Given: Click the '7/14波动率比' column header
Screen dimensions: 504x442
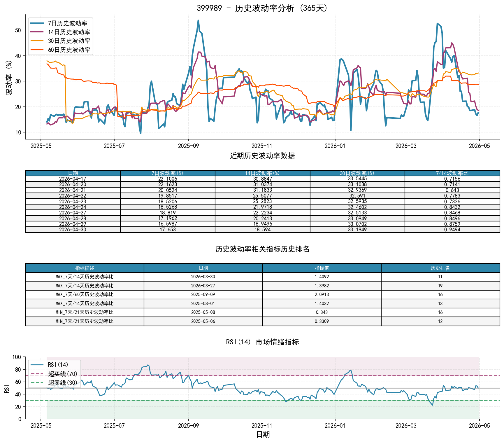Looking at the screenshot, I should pyautogui.click(x=452, y=173).
